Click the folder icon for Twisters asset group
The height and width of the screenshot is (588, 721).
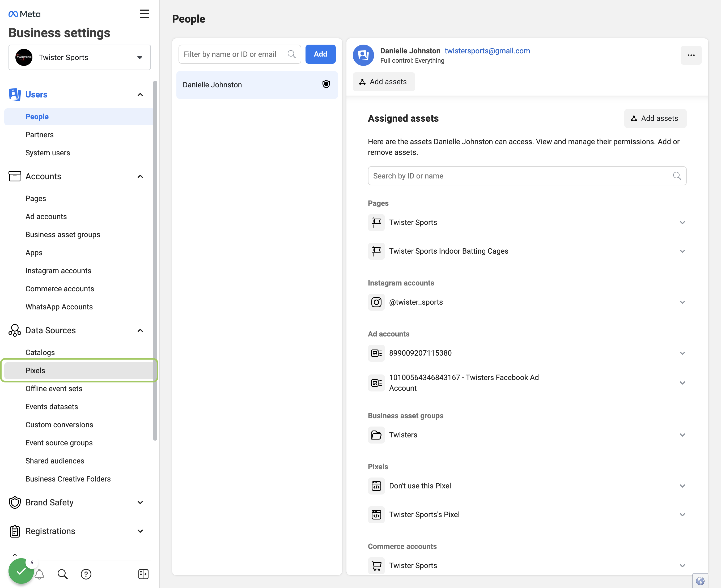376,435
